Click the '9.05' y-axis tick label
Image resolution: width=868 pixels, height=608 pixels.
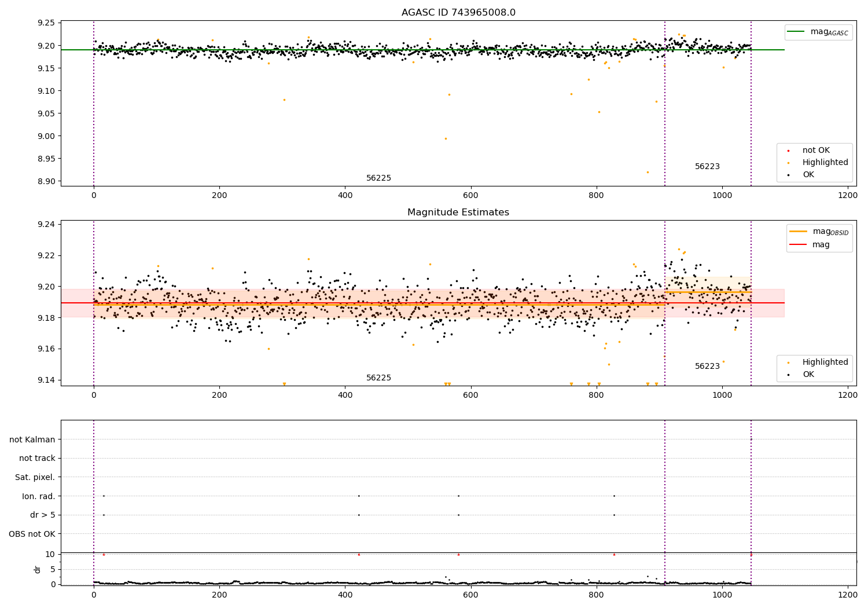click(46, 113)
